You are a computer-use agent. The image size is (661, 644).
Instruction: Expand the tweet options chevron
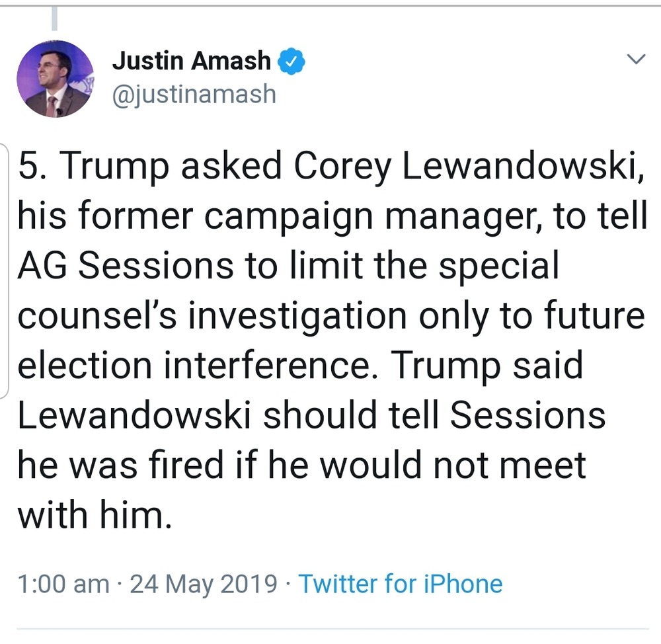tap(635, 60)
